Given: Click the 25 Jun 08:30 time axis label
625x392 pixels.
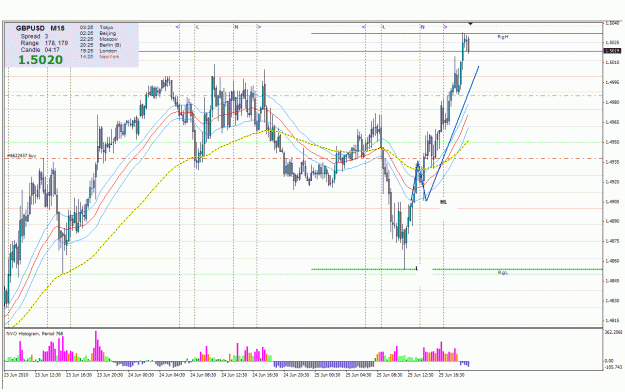Looking at the screenshot, I should (x=389, y=375).
